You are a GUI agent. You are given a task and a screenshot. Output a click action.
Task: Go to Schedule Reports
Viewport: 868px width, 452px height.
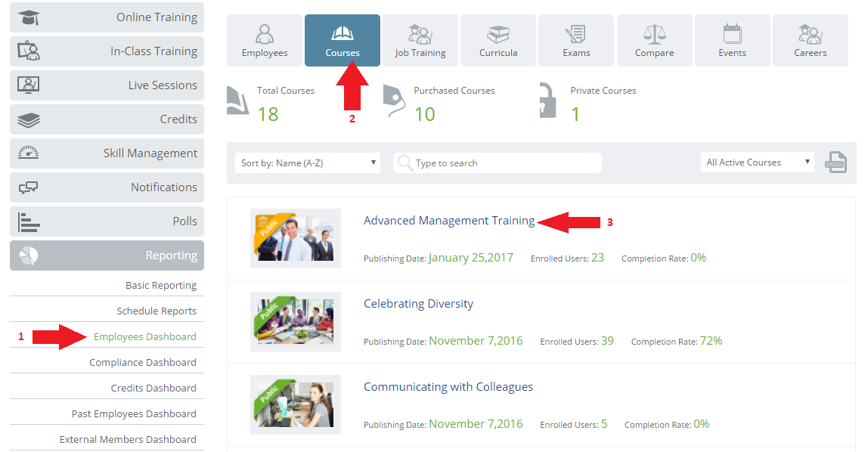157,311
